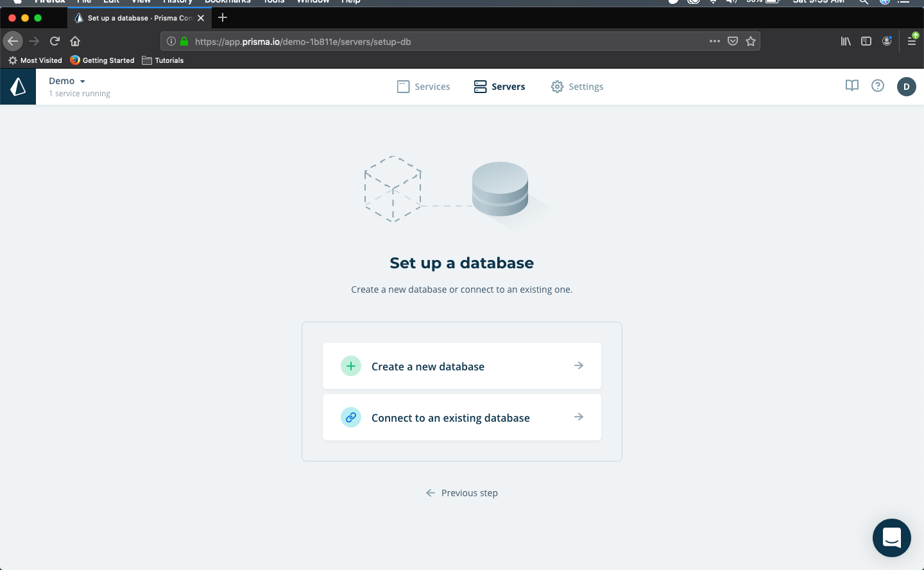Open the Settings tab

(577, 87)
